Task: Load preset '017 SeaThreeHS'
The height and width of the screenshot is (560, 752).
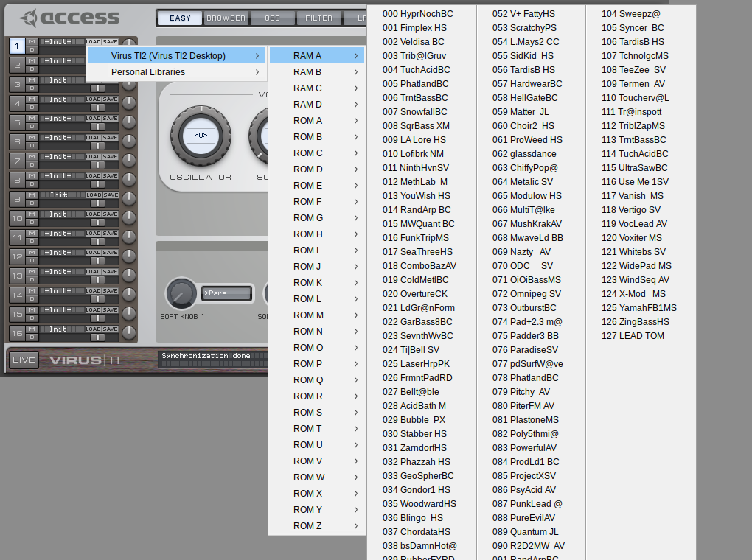Action: [x=418, y=252]
